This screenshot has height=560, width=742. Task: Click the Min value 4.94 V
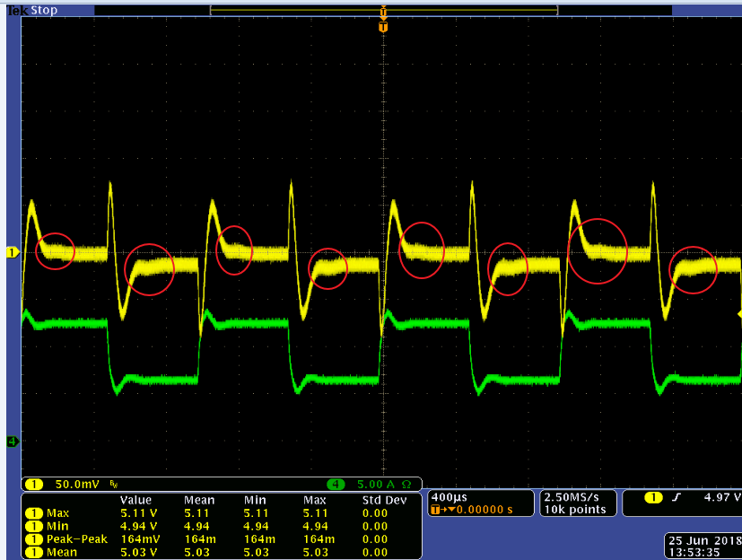point(139,526)
